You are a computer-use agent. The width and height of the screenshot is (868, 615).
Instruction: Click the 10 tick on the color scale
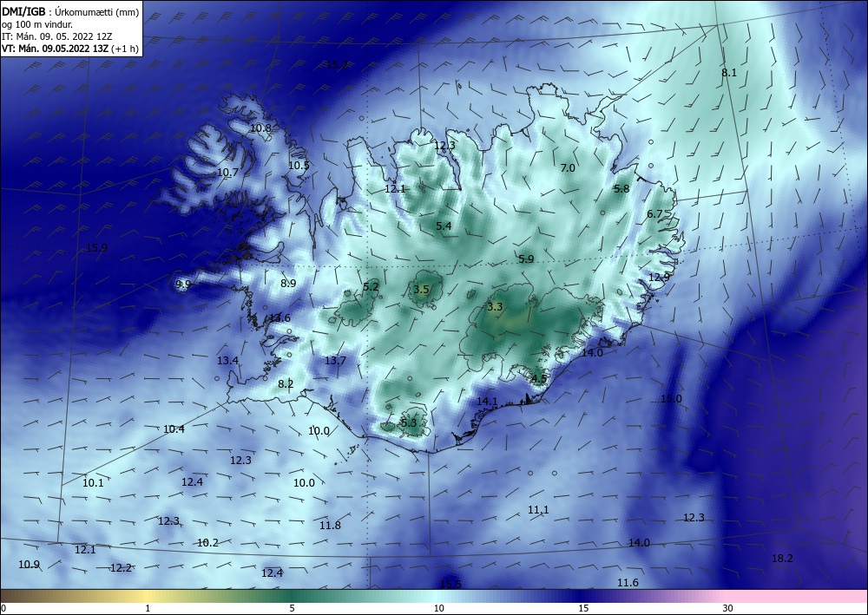click(x=438, y=608)
